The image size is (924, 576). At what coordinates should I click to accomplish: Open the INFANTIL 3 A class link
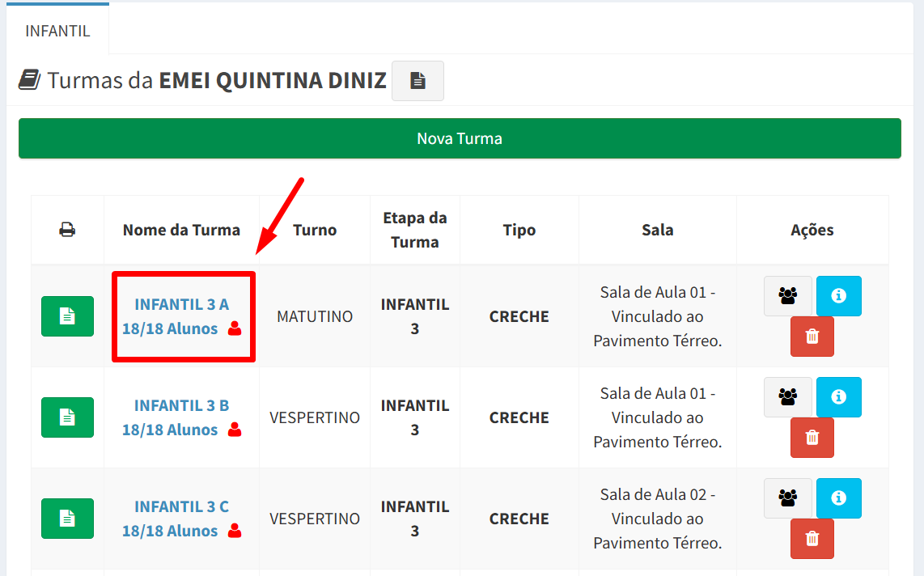pyautogui.click(x=181, y=304)
